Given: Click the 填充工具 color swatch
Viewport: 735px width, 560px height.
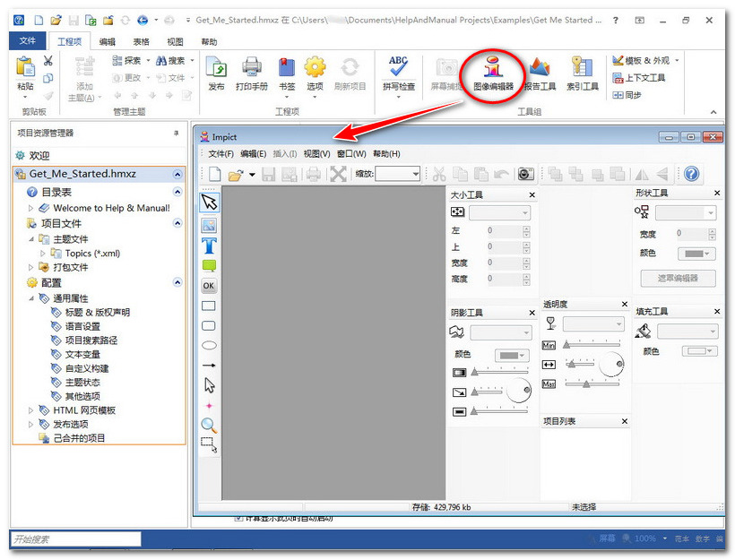Looking at the screenshot, I should 699,352.
